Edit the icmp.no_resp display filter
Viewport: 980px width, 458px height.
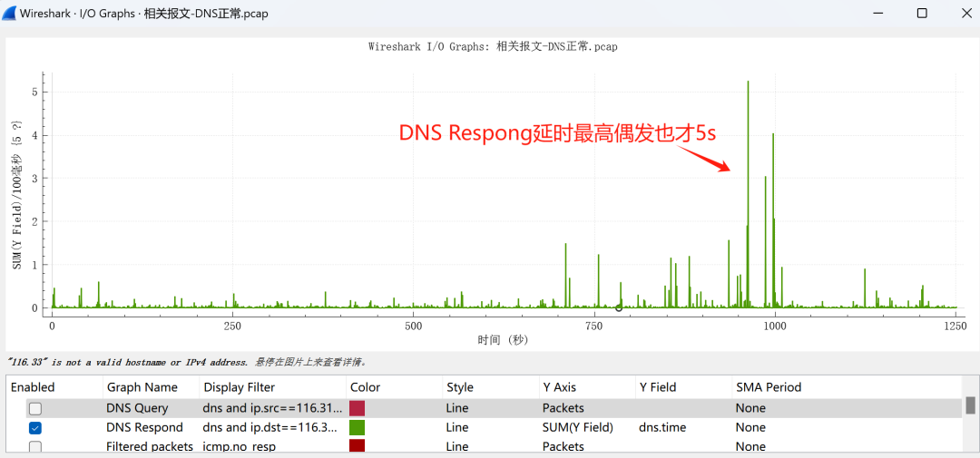(x=240, y=446)
